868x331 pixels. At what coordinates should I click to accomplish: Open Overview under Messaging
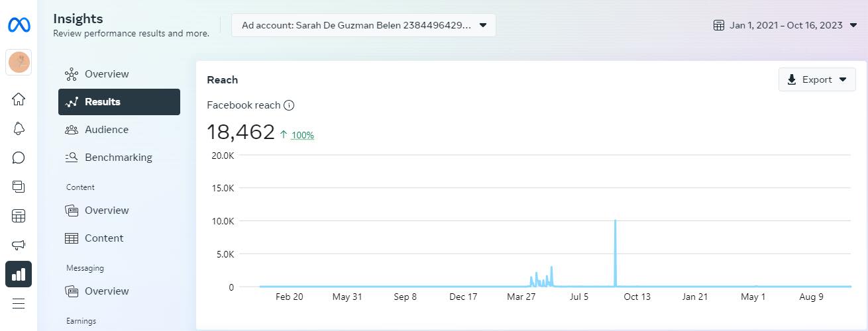pos(106,291)
